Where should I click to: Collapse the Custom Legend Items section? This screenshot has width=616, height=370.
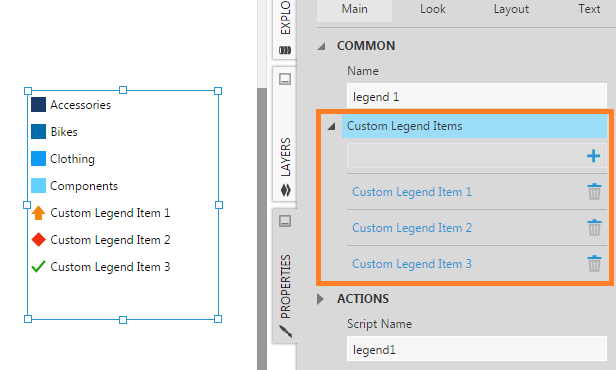[332, 126]
